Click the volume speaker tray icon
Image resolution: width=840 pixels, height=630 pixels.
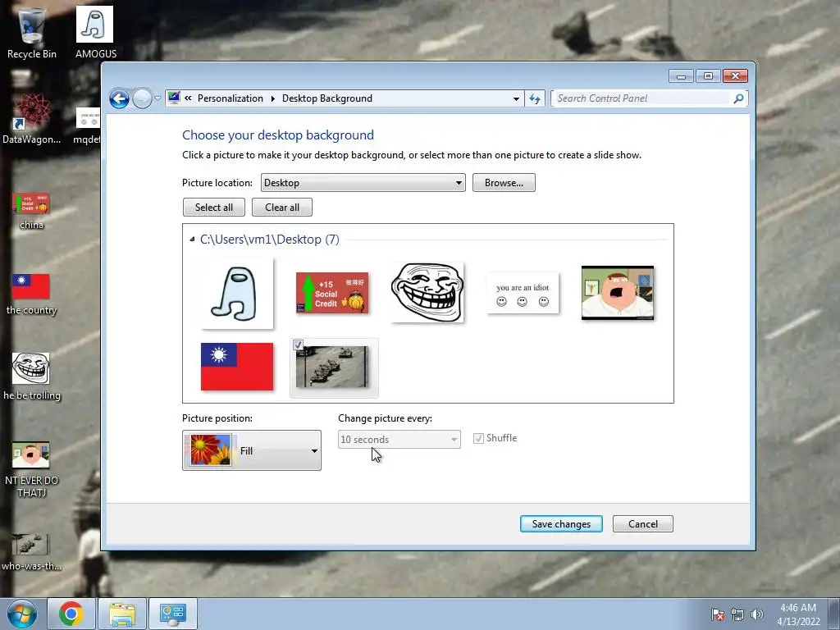pos(756,614)
